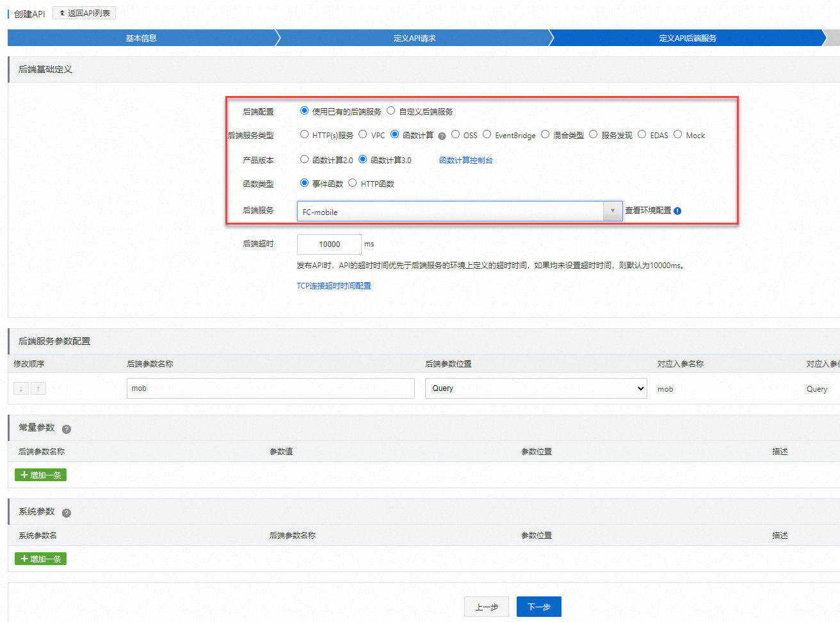This screenshot has width=840, height=622.
Task: Focus the 后端参数名称 mob input field
Action: coord(271,388)
